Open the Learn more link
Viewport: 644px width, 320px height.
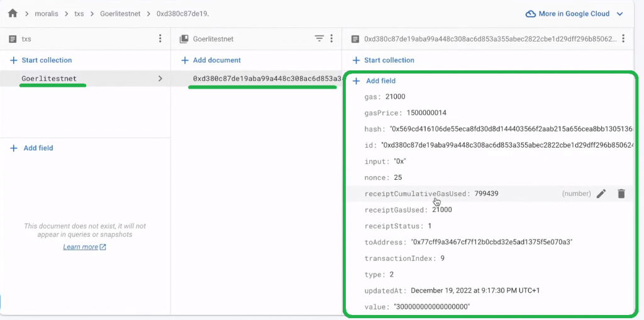(x=85, y=247)
